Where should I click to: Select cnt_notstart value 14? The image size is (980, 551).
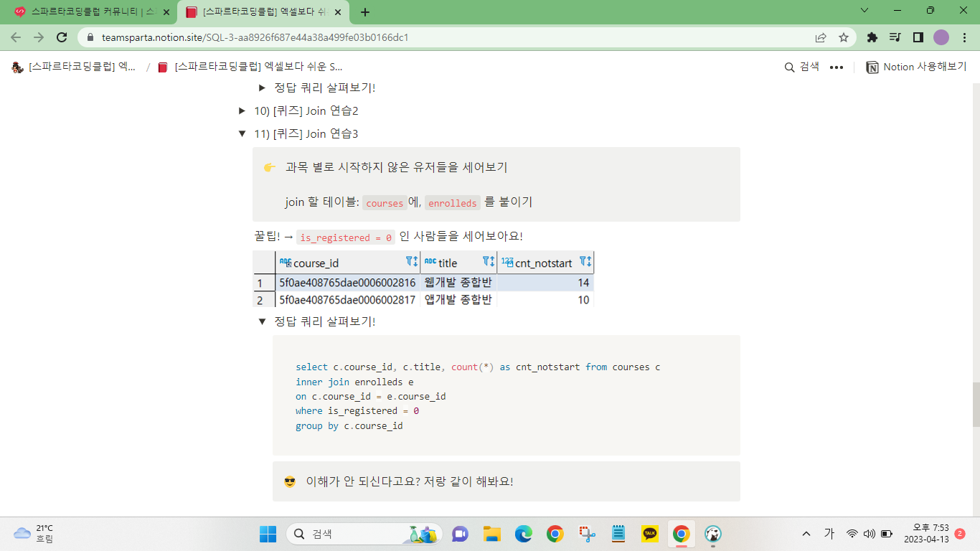[545, 283]
